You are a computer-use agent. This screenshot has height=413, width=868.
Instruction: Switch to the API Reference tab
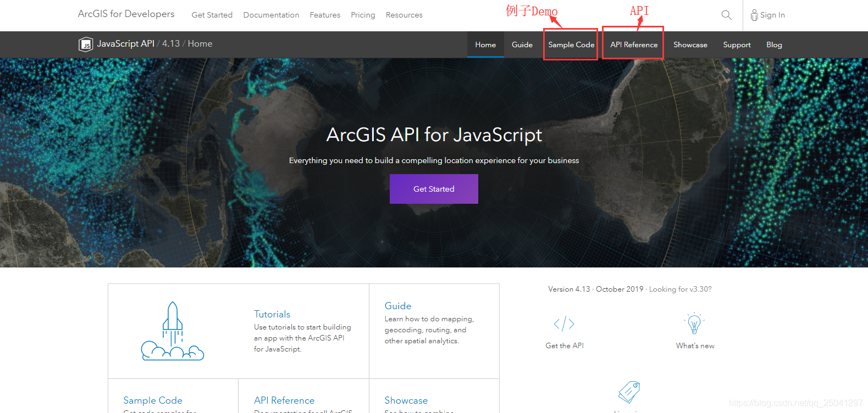(x=634, y=44)
